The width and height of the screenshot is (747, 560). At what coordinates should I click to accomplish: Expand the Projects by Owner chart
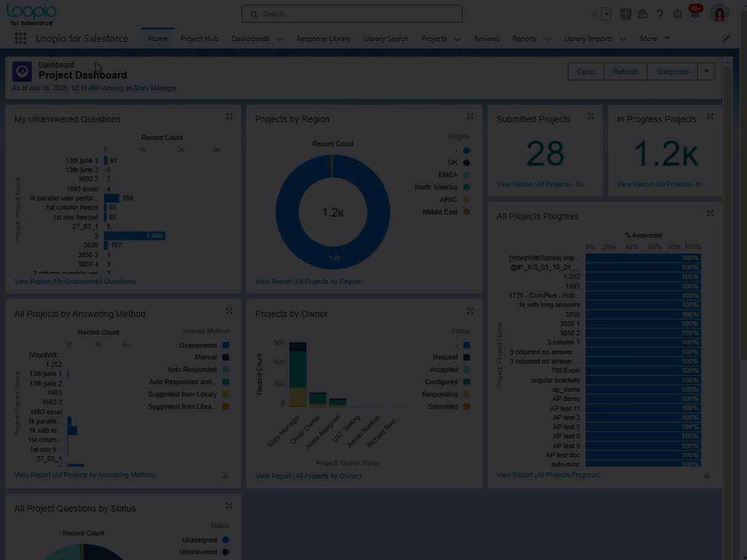point(470,311)
